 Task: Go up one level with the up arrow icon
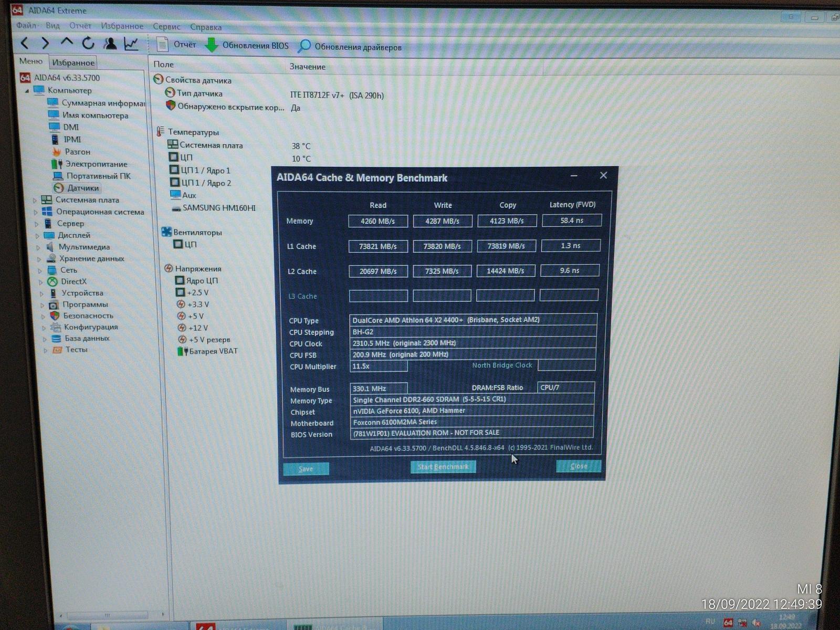coord(67,41)
